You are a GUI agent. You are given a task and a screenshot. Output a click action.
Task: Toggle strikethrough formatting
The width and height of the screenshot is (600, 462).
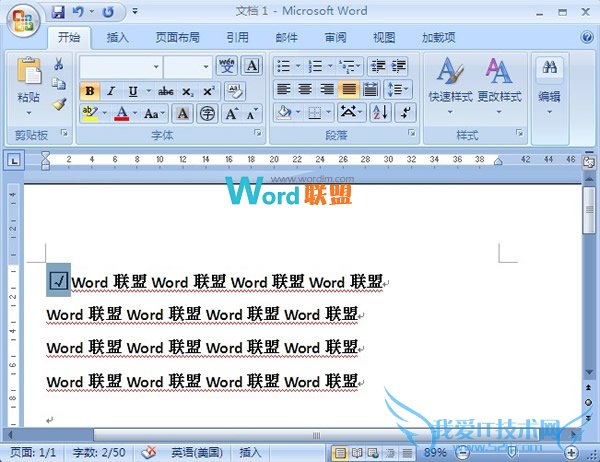(166, 91)
